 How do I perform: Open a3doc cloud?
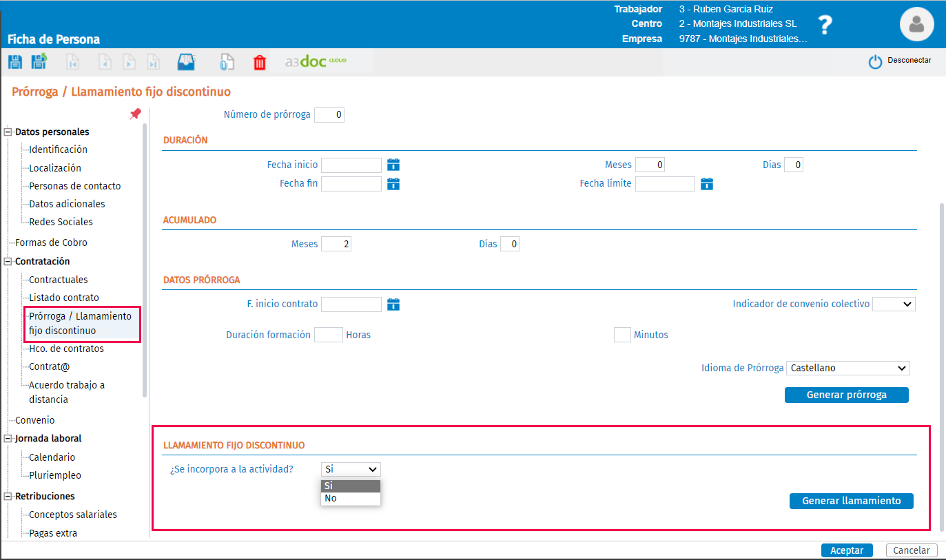click(x=316, y=61)
